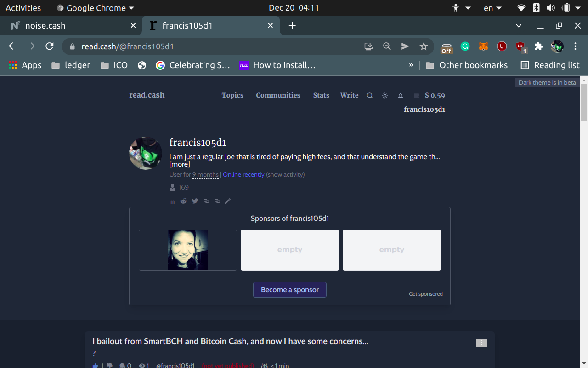Image resolution: width=588 pixels, height=368 pixels.
Task: Click the halo 'Off' extension icon
Action: pos(447,47)
